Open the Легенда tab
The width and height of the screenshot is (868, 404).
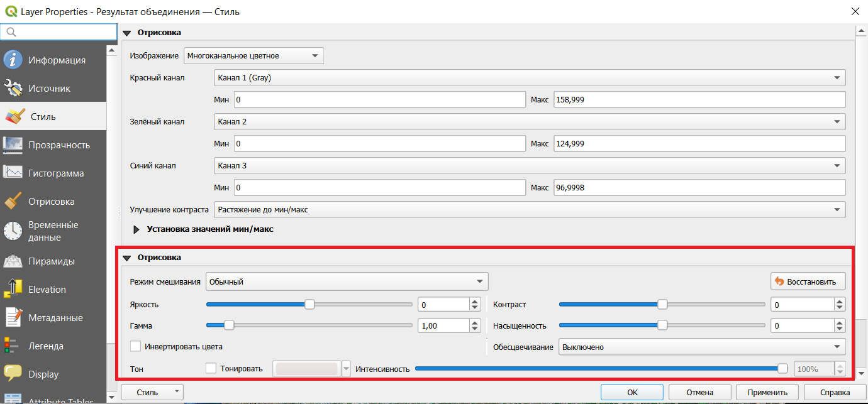[x=53, y=346]
